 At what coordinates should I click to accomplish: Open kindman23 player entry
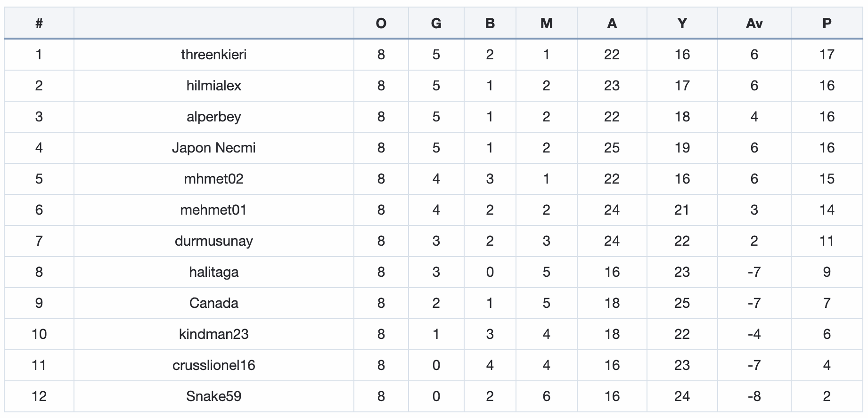pyautogui.click(x=214, y=334)
